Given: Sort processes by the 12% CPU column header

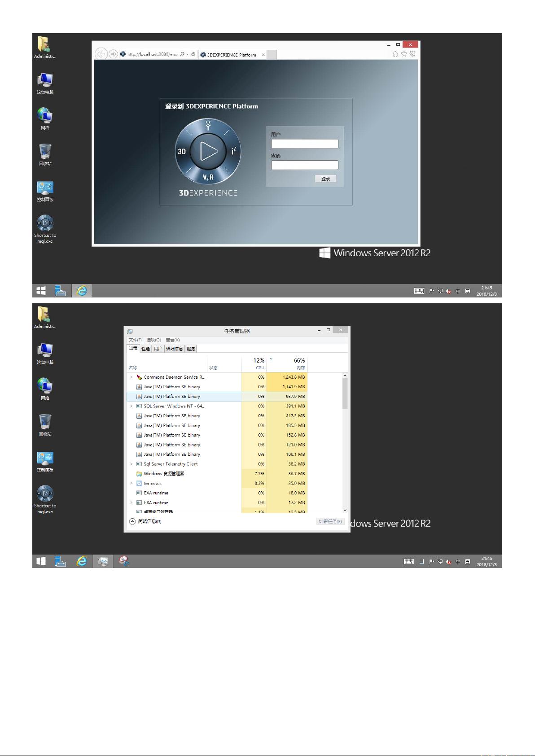Looking at the screenshot, I should (254, 363).
